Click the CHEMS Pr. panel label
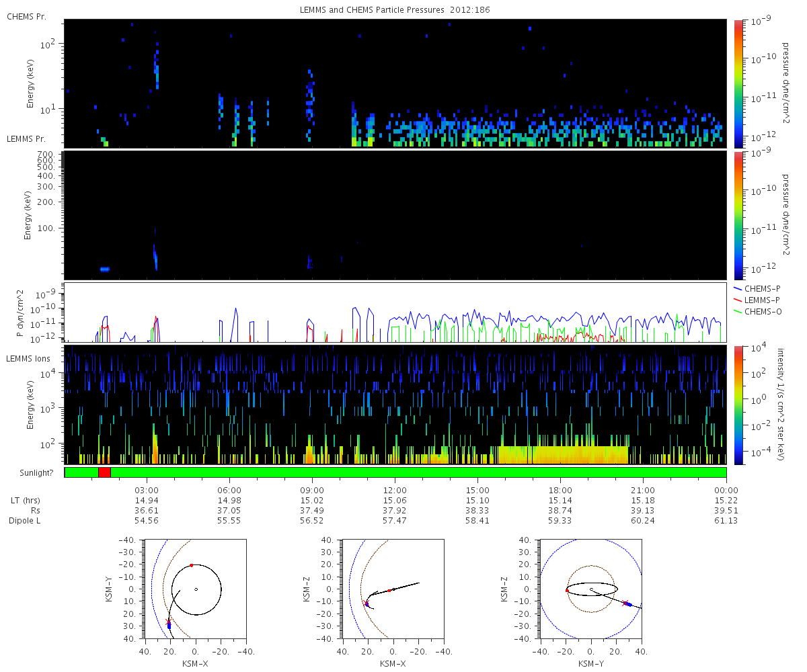This screenshot has height=672, width=807. pos(26,16)
